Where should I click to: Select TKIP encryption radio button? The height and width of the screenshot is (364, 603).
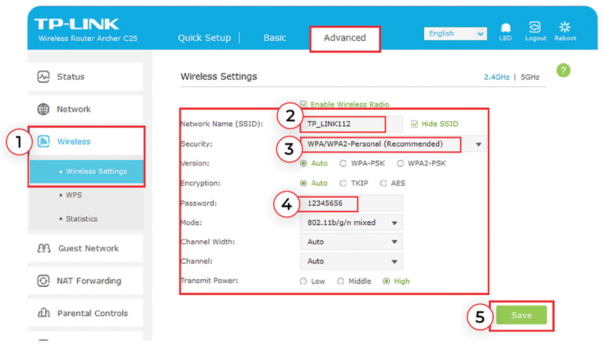click(x=343, y=183)
